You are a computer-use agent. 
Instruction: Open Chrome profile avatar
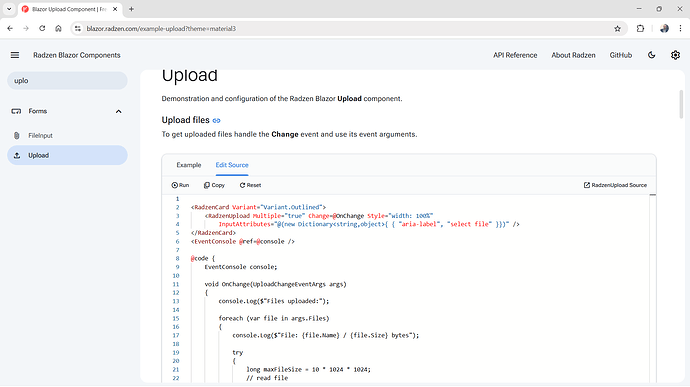click(x=664, y=29)
